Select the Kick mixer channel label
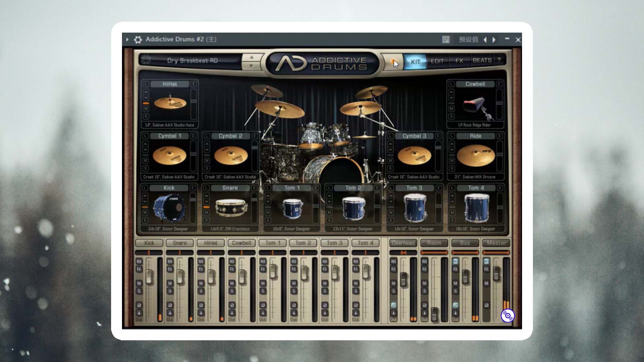The width and height of the screenshot is (644, 362). click(149, 243)
